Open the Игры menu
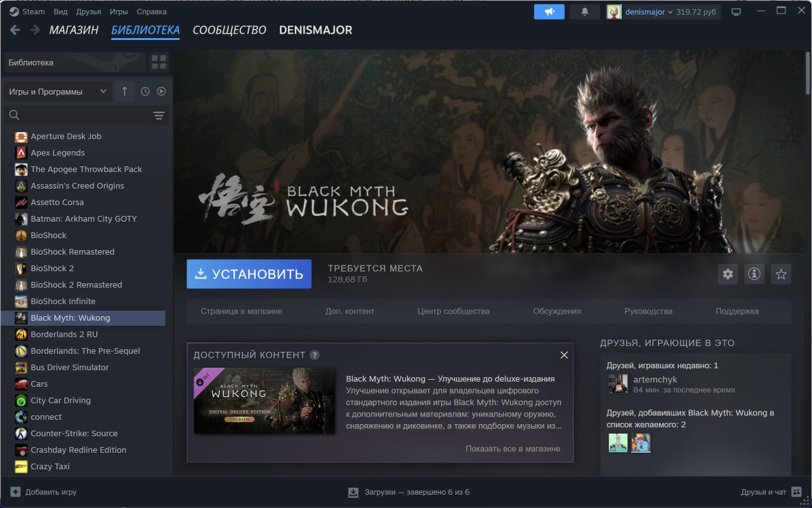The height and width of the screenshot is (508, 812). [118, 11]
